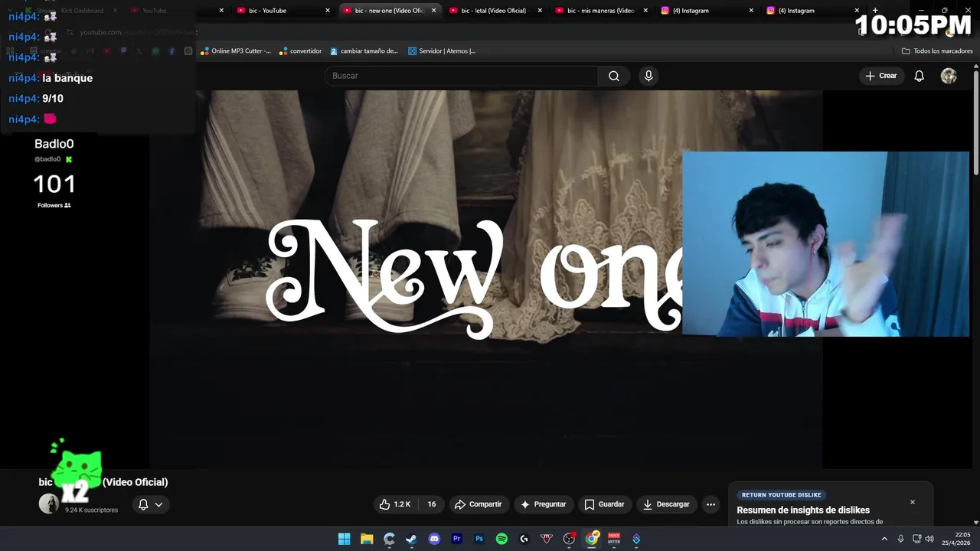Click the Resumen de insights de dislikes heading
The width and height of the screenshot is (980, 551).
click(803, 510)
